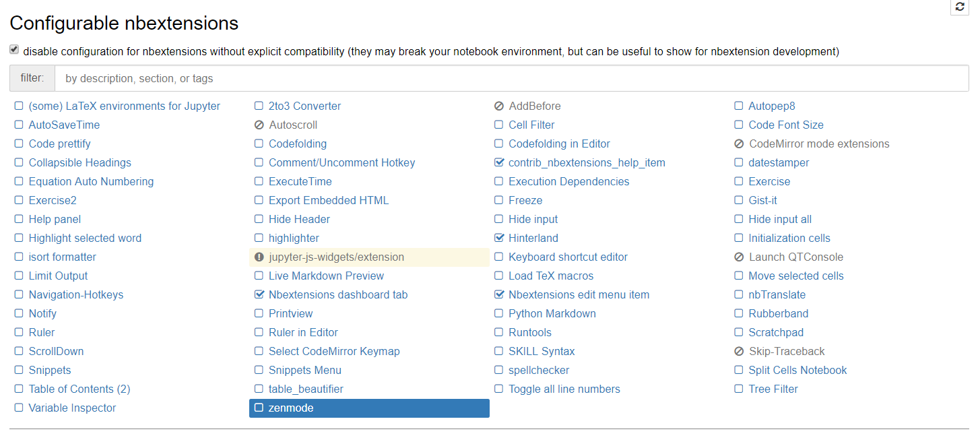Screen dimensions: 980x442
Task: Select the Codefolding extension link
Action: coord(298,144)
